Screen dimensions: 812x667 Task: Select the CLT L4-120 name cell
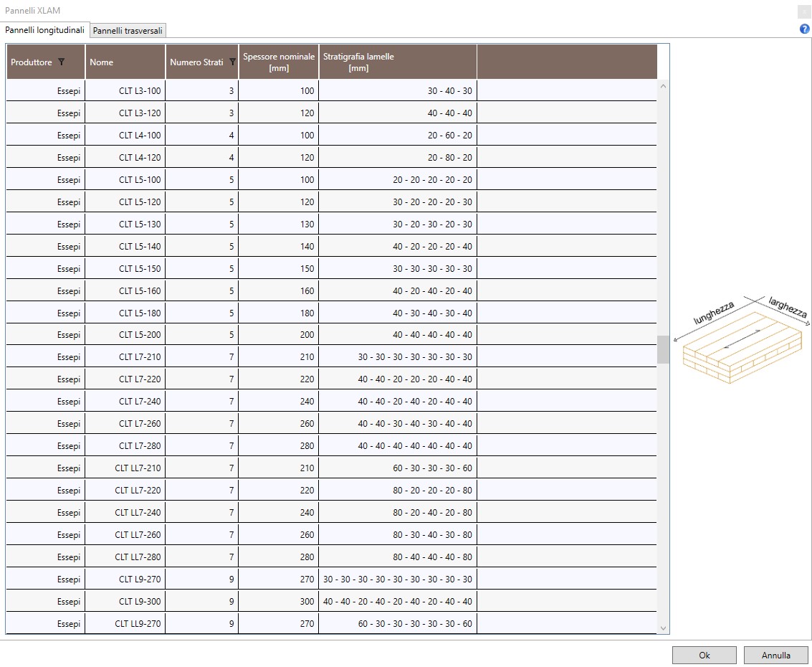(x=125, y=158)
